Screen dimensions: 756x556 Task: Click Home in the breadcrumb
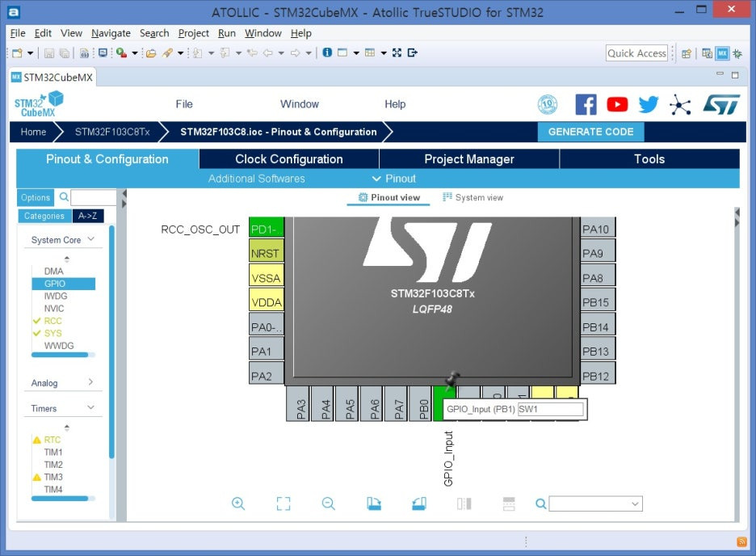coord(33,132)
